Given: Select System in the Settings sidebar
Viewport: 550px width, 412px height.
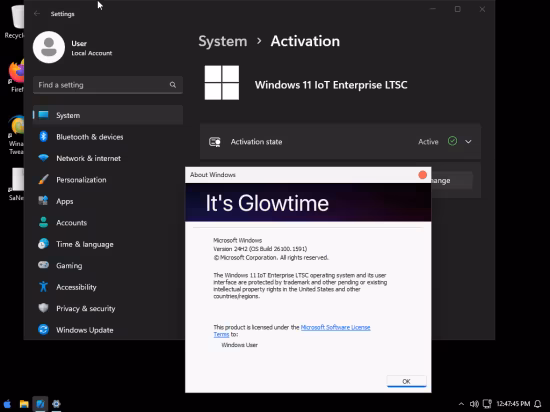Looking at the screenshot, I should [108, 115].
